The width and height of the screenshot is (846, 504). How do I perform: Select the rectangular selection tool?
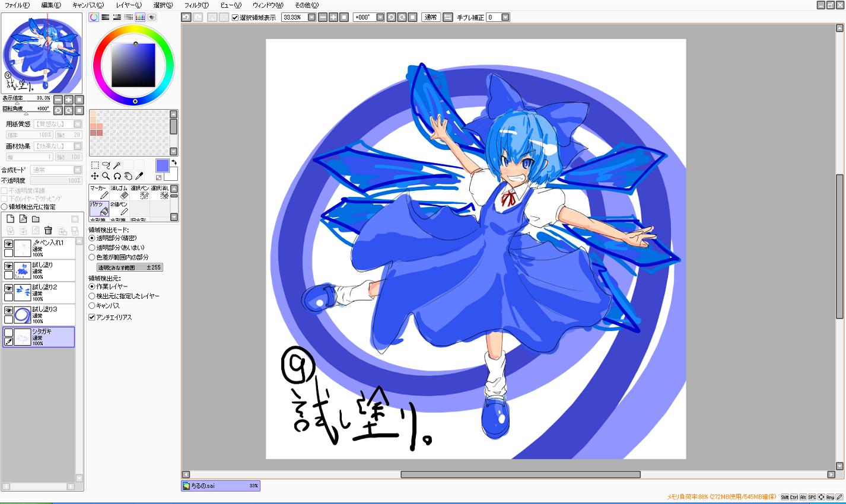click(x=95, y=165)
